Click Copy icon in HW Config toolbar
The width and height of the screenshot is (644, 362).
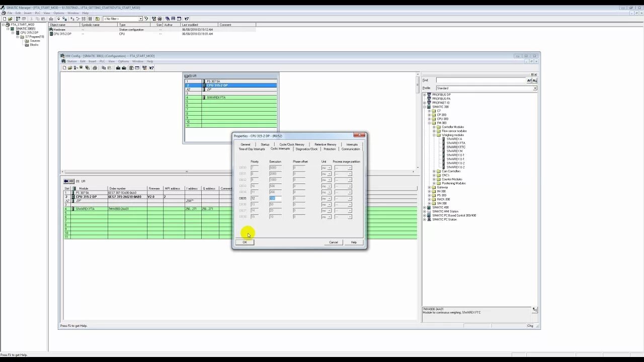tap(104, 68)
